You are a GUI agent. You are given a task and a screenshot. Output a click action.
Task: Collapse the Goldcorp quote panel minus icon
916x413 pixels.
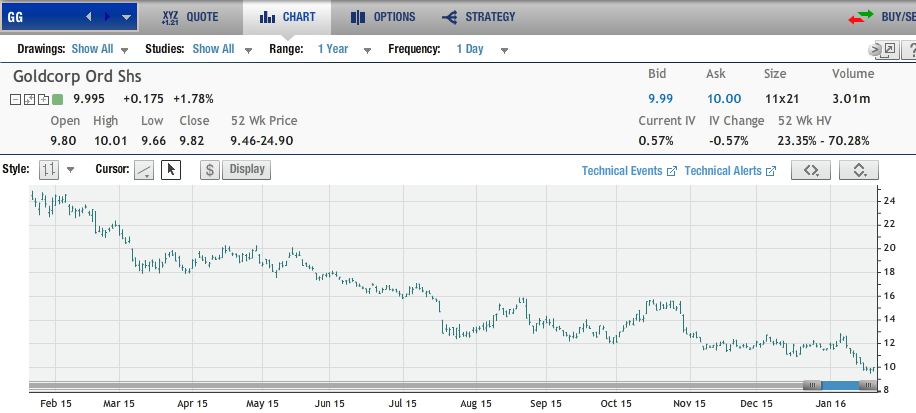tap(16, 99)
